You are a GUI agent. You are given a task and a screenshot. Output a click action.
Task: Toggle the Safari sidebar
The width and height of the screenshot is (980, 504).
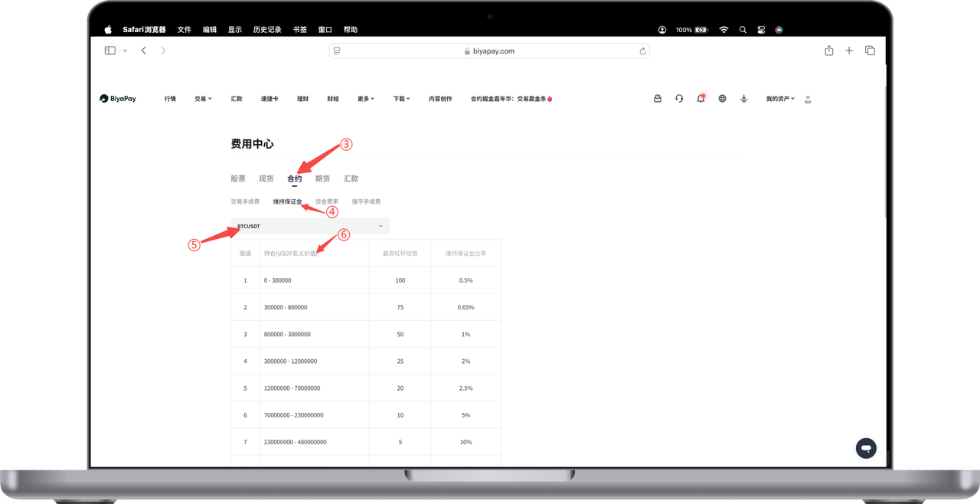pyautogui.click(x=110, y=51)
